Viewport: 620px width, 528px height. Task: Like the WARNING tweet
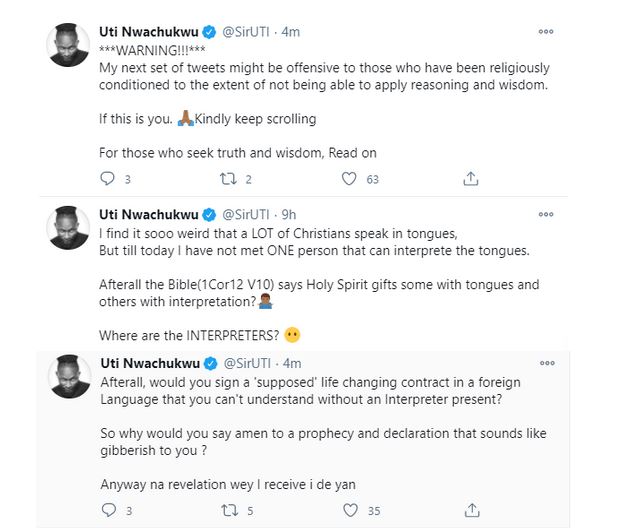click(x=349, y=180)
